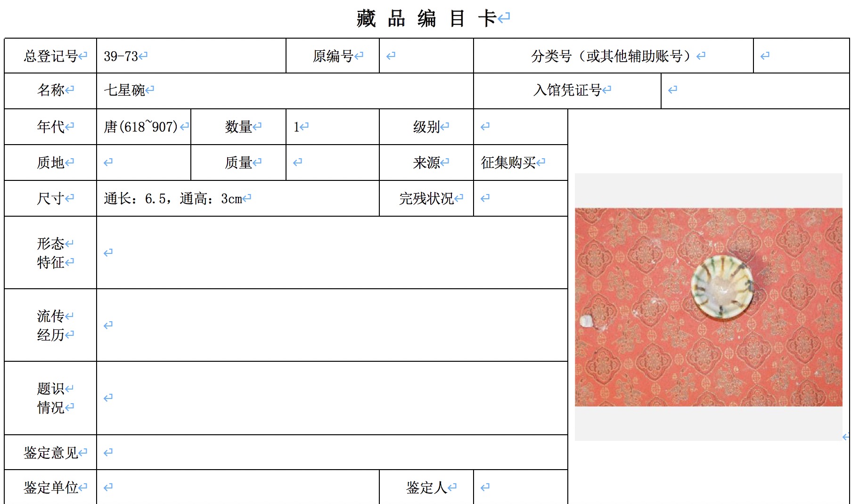
Task: Click the 数量 label cell
Action: (x=238, y=127)
